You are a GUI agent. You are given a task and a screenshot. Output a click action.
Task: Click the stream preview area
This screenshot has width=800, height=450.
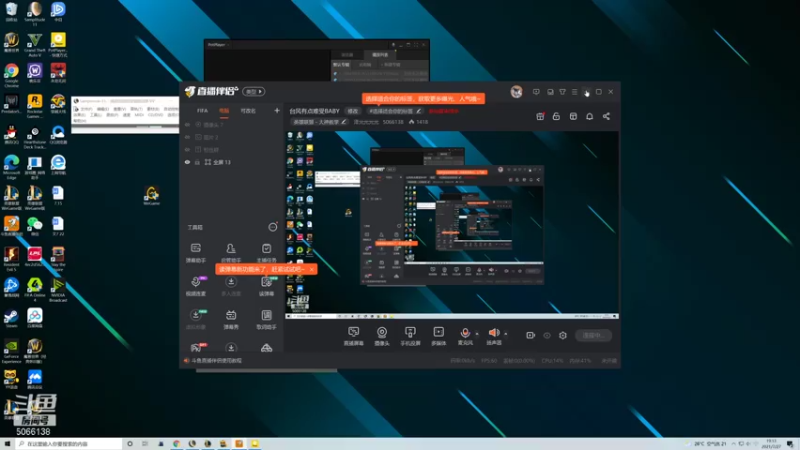click(x=452, y=225)
